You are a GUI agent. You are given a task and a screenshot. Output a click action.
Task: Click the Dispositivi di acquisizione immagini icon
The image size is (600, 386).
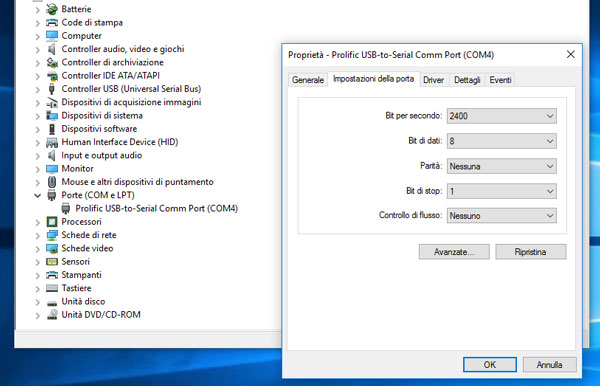(x=52, y=102)
